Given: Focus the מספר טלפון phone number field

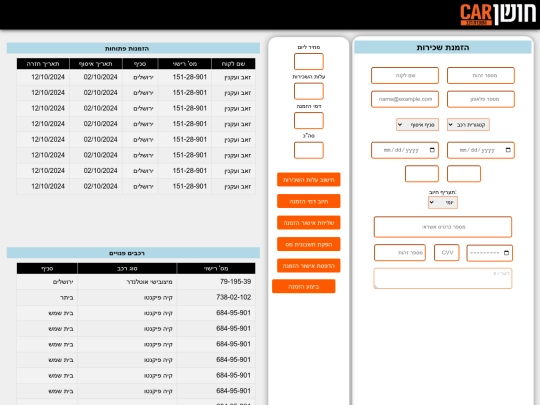Looking at the screenshot, I should 481,99.
